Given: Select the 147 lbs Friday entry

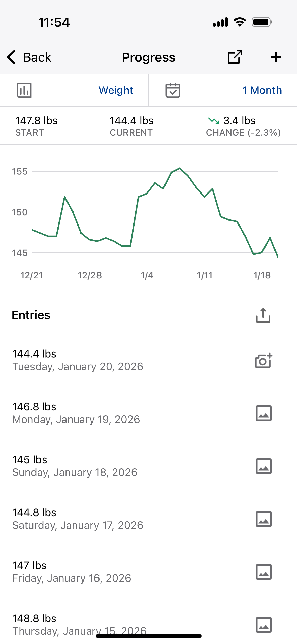Looking at the screenshot, I should click(x=148, y=572).
